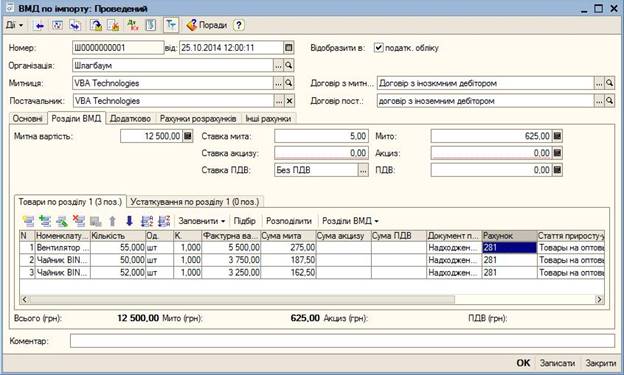
Task: Click scrollbar left arrow of goods table
Action: [x=25, y=299]
